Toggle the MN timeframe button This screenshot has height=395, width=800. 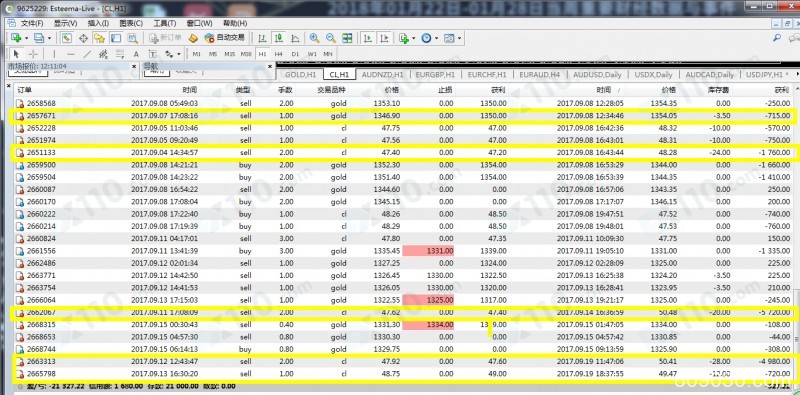click(328, 54)
